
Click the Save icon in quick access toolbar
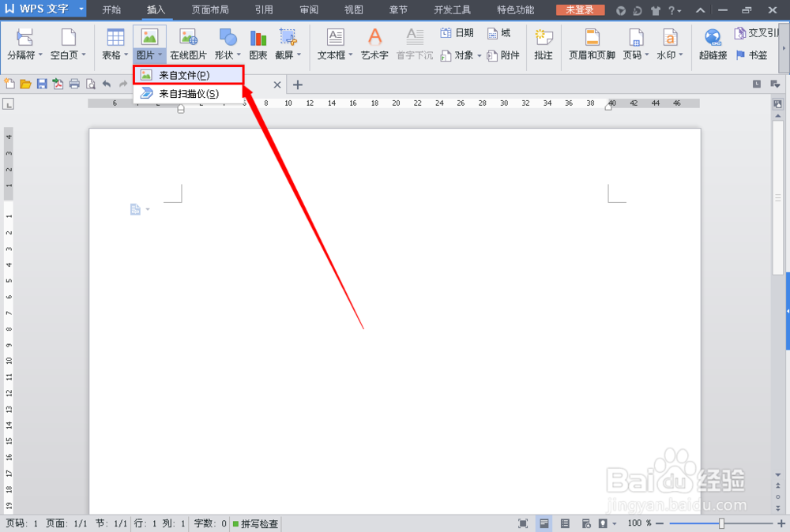pos(41,83)
